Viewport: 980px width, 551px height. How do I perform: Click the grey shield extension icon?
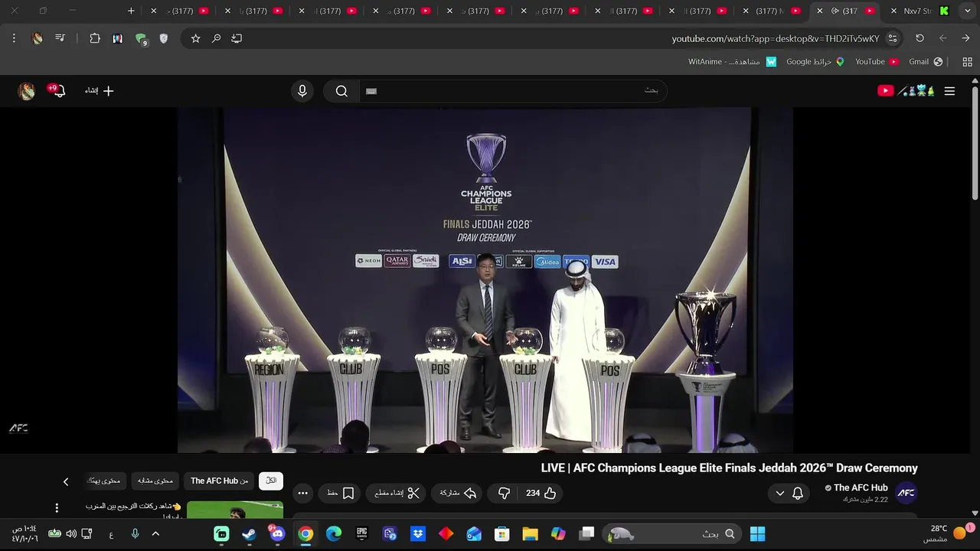pos(163,38)
